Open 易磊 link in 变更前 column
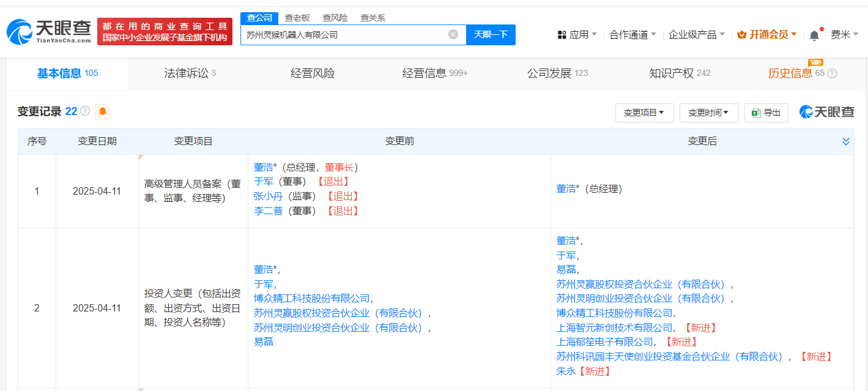 click(264, 342)
